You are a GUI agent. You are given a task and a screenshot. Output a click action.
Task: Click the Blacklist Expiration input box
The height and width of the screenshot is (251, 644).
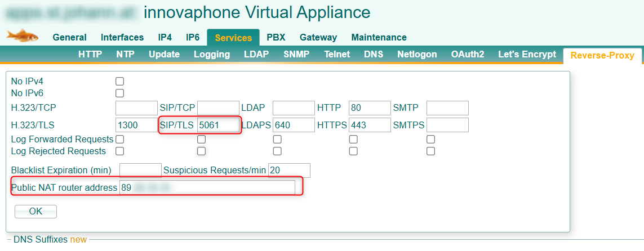coord(140,170)
